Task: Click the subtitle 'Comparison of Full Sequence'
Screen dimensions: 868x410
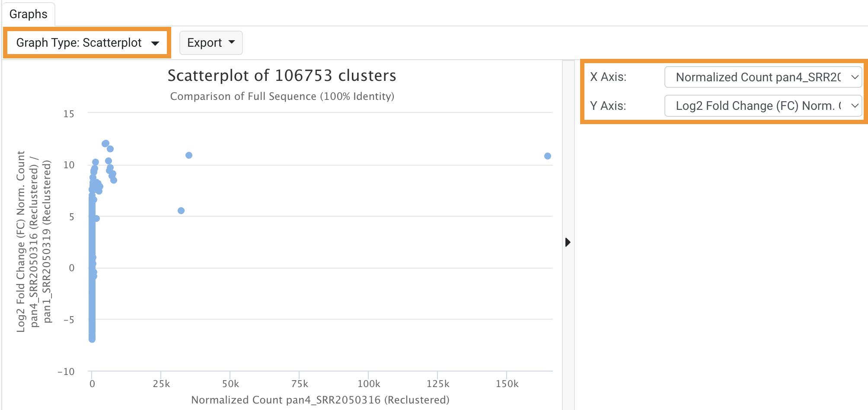Action: 282,96
